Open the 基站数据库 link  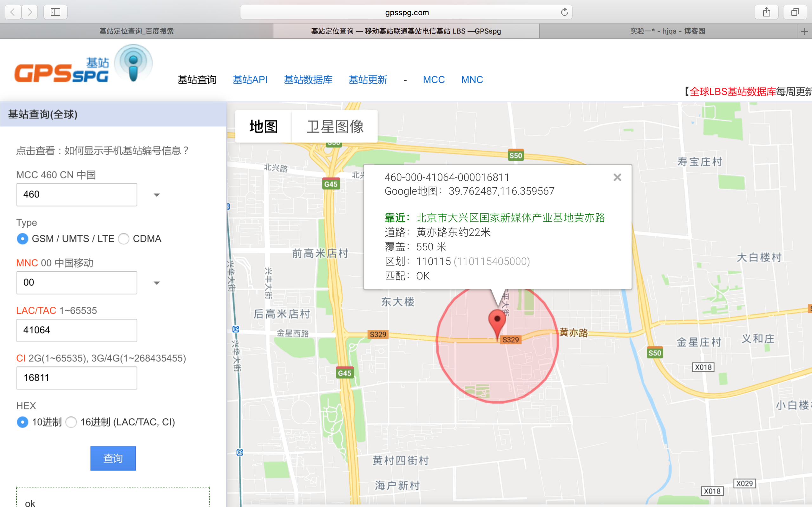tap(308, 80)
